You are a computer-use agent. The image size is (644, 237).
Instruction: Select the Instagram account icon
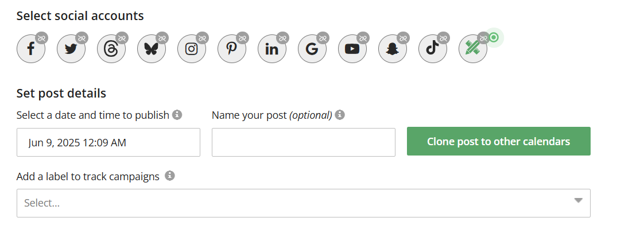click(192, 49)
